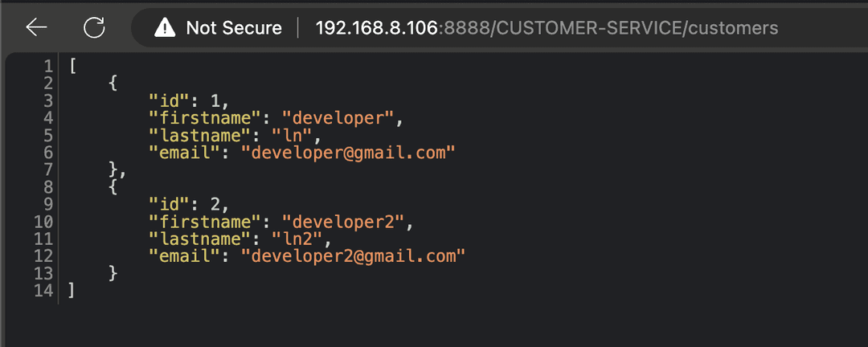Click the id value 1
The height and width of the screenshot is (347, 868).
(x=215, y=100)
